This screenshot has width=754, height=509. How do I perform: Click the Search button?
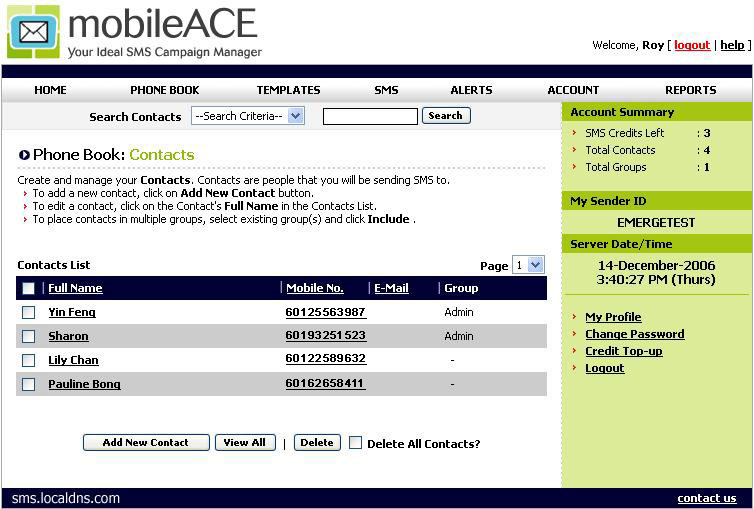pyautogui.click(x=445, y=116)
